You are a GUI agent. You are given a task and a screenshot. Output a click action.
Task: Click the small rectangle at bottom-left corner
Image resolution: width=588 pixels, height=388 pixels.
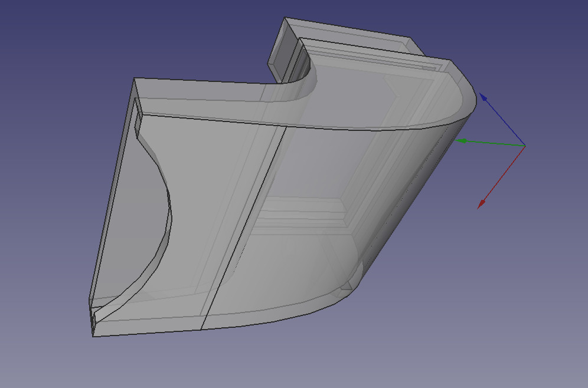coord(93,321)
